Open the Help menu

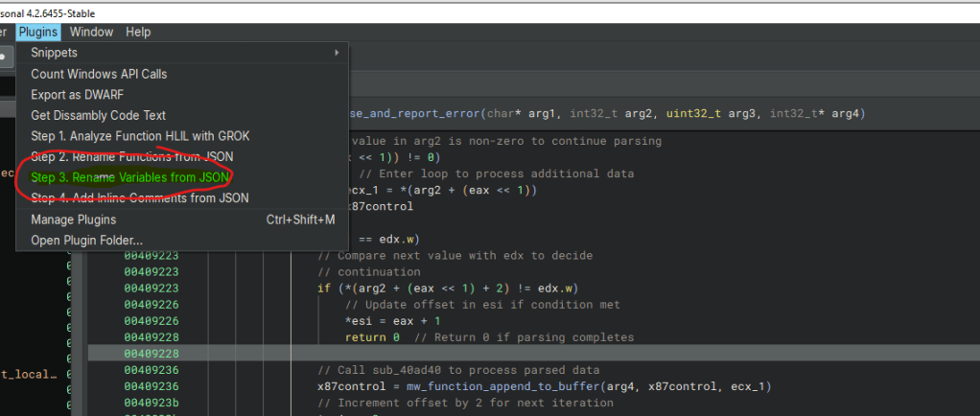click(138, 32)
